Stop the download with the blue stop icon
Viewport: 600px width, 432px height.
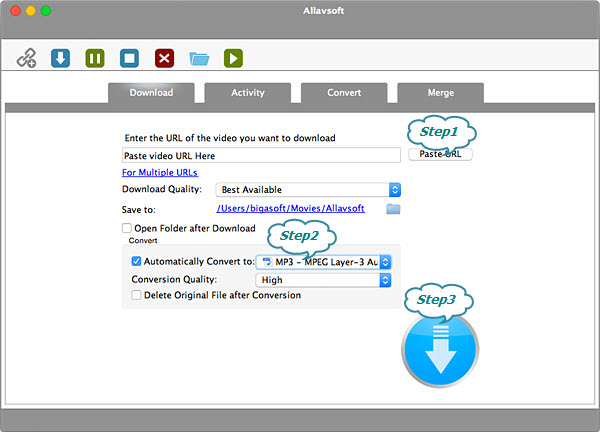pyautogui.click(x=129, y=58)
